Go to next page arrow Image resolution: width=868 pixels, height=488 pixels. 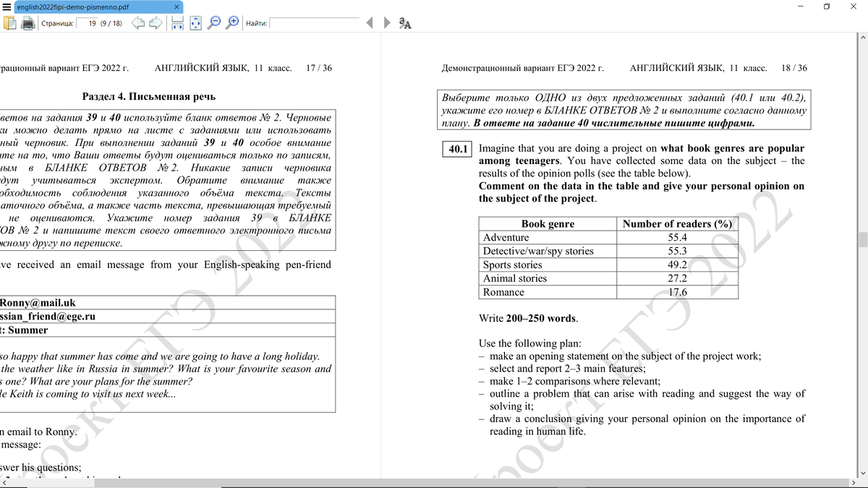(156, 23)
